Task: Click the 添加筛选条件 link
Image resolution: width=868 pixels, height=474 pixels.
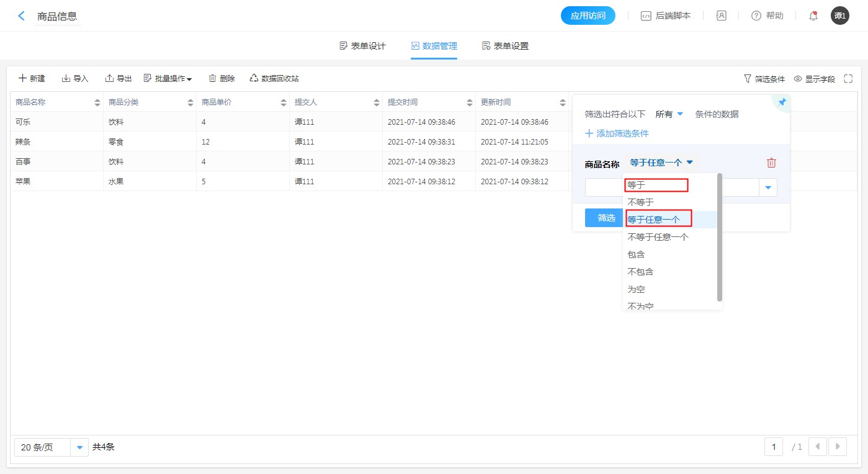Action: (617, 133)
